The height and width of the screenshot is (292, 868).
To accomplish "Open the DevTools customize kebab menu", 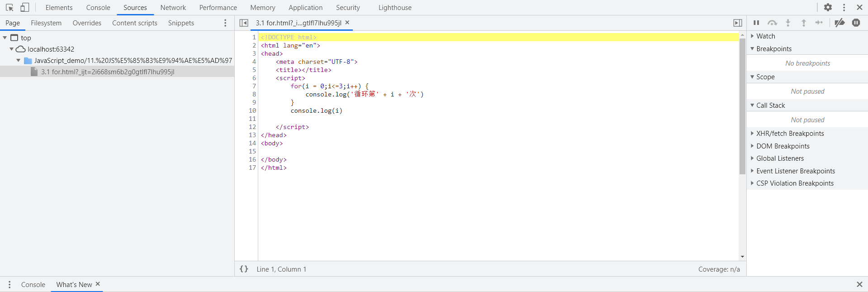I will (844, 7).
